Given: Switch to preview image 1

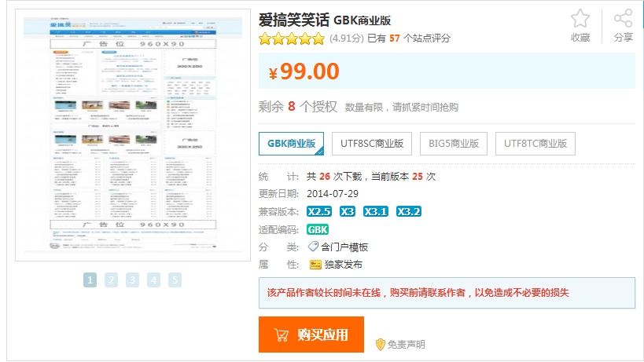Looking at the screenshot, I should 90,280.
